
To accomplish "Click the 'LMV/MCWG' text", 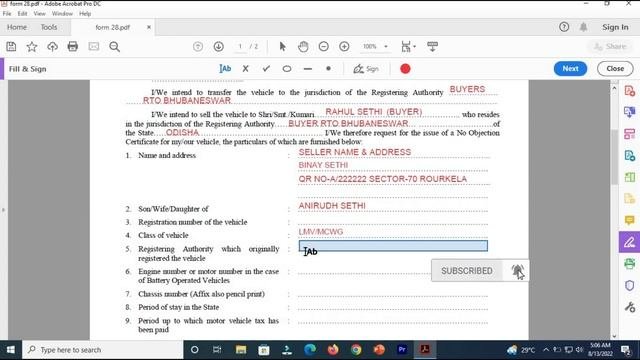I will (321, 232).
